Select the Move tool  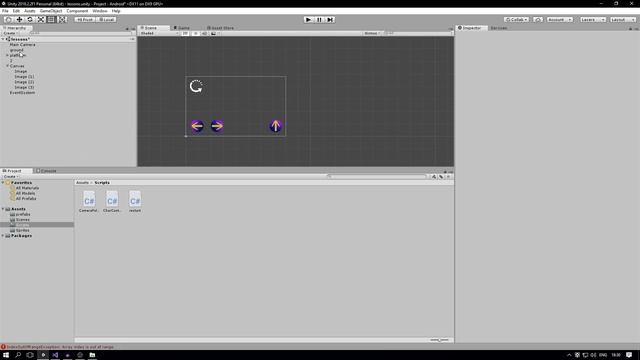click(19, 20)
